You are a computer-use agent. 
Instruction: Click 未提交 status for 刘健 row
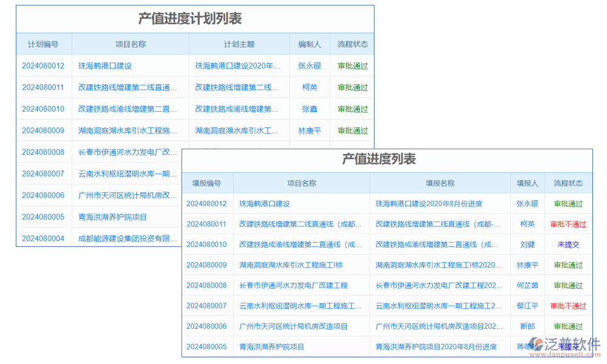568,244
